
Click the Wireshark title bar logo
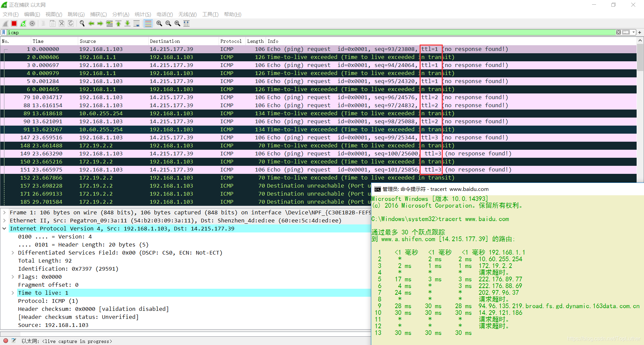click(4, 5)
